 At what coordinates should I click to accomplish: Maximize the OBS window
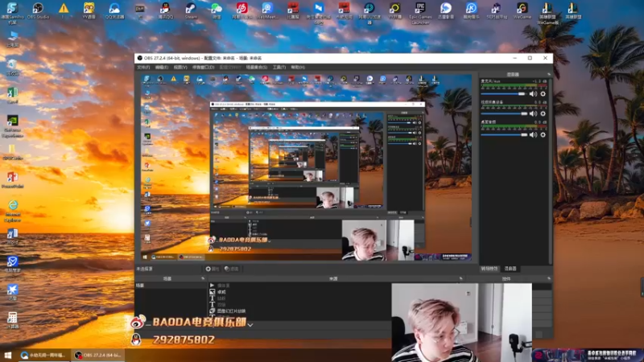pyautogui.click(x=530, y=58)
